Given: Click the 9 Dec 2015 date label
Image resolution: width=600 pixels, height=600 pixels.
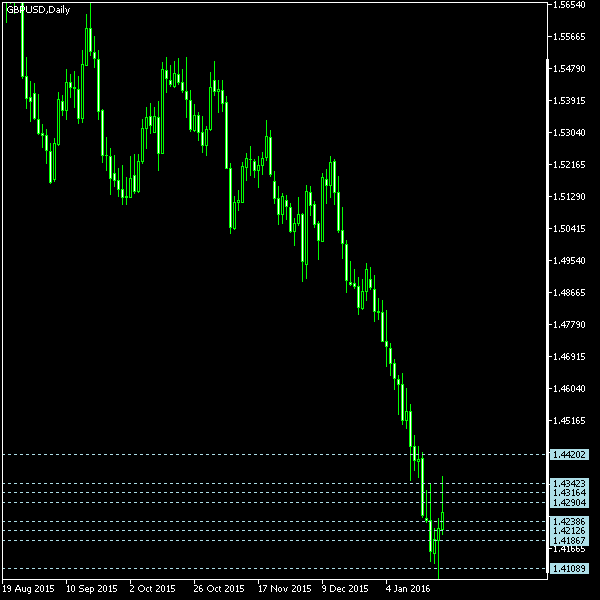Looking at the screenshot, I should [345, 588].
